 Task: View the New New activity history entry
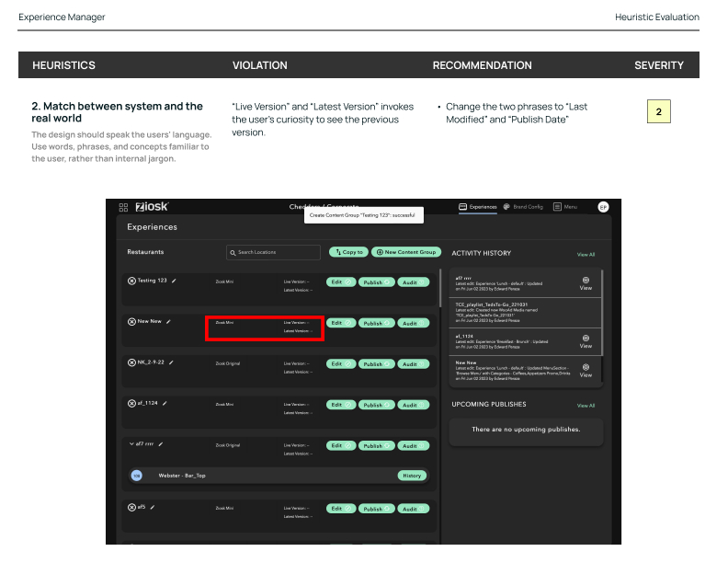[x=586, y=372]
